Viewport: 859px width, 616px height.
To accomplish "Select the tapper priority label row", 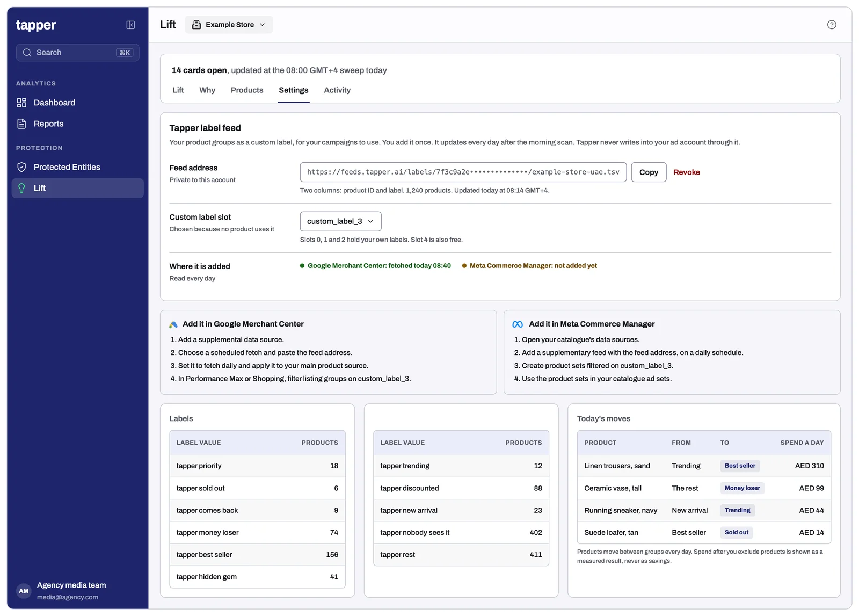I will click(x=257, y=466).
